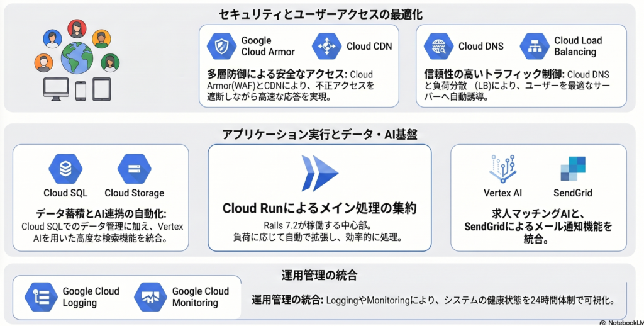644x326 pixels.
Task: Click the globe in the users illustration
Action: point(76,58)
